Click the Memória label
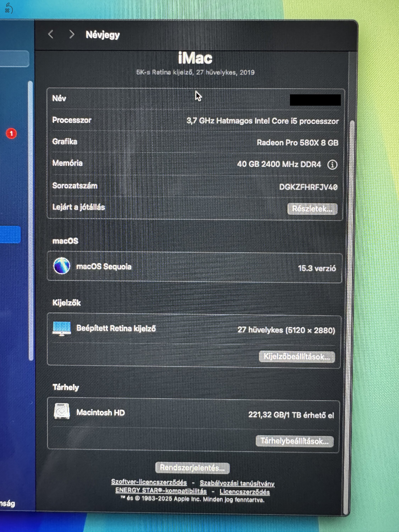The height and width of the screenshot is (532, 399). [67, 163]
